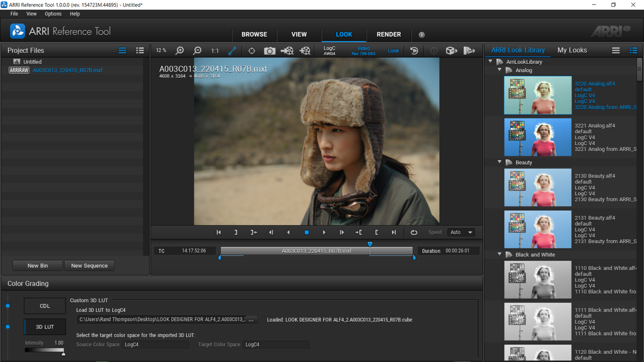Click the New Sequence button
This screenshot has height=362, width=644.
90,265
